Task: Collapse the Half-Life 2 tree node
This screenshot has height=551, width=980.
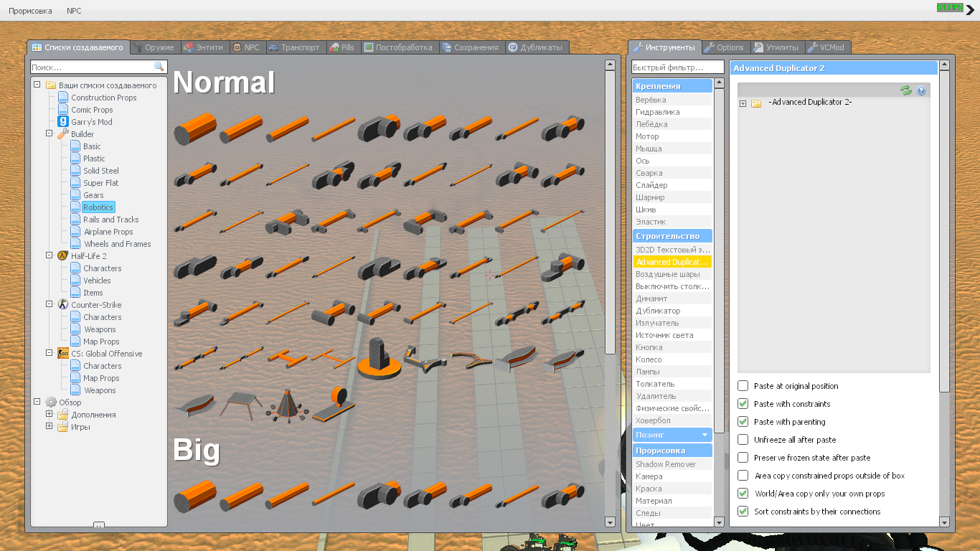Action: 50,256
